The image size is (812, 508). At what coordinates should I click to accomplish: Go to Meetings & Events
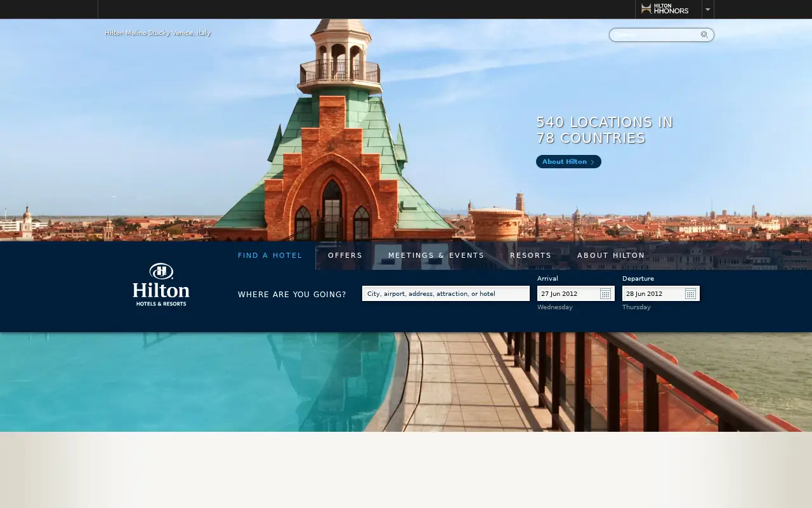coord(436,255)
